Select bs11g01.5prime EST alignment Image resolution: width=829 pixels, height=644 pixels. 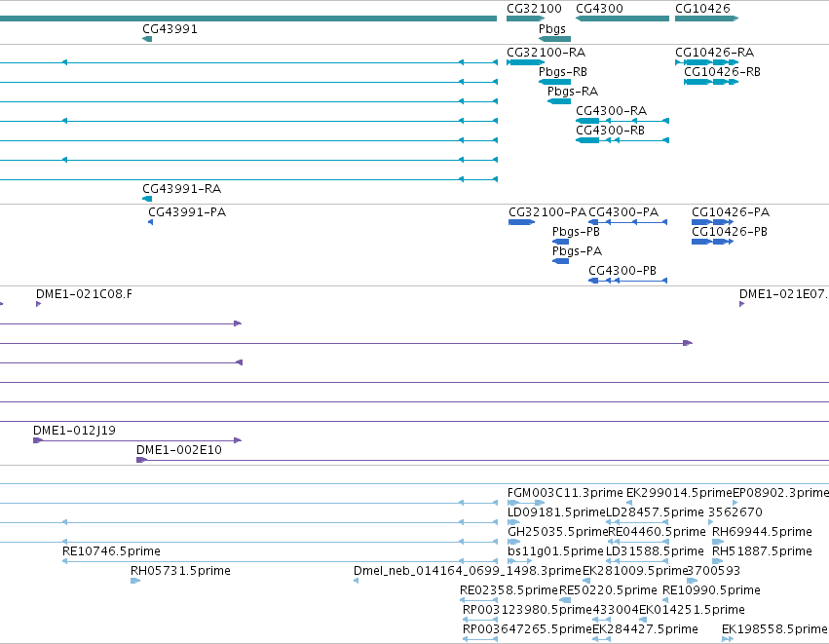point(520,561)
